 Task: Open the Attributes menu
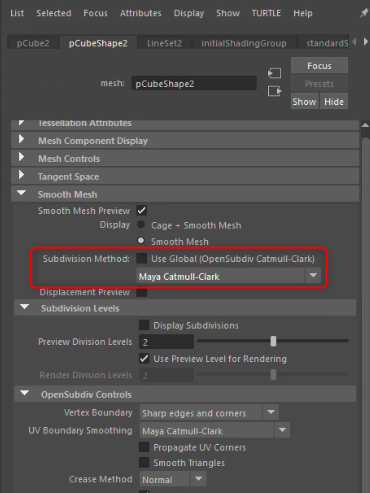click(x=141, y=13)
